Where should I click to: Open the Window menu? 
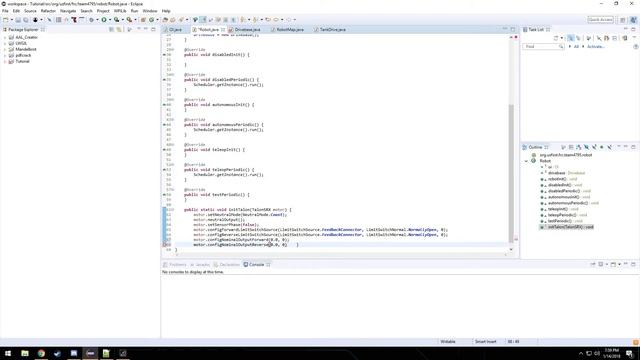coord(150,11)
